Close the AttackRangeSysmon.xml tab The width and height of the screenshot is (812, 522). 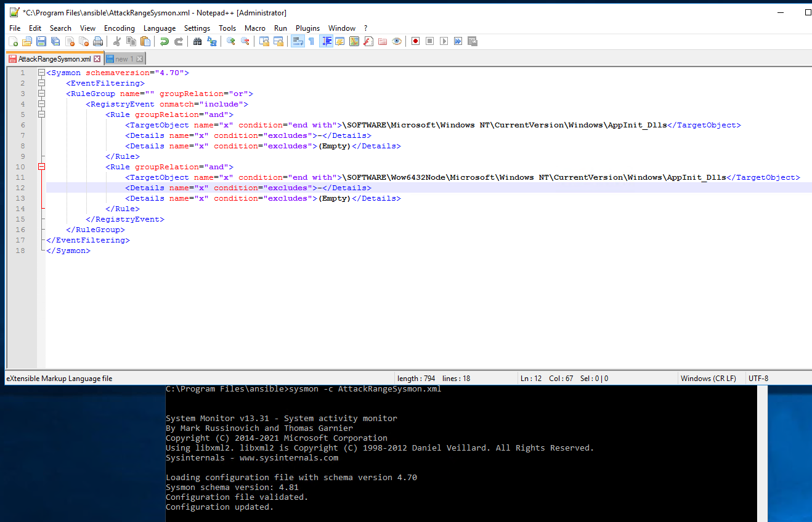[97, 59]
